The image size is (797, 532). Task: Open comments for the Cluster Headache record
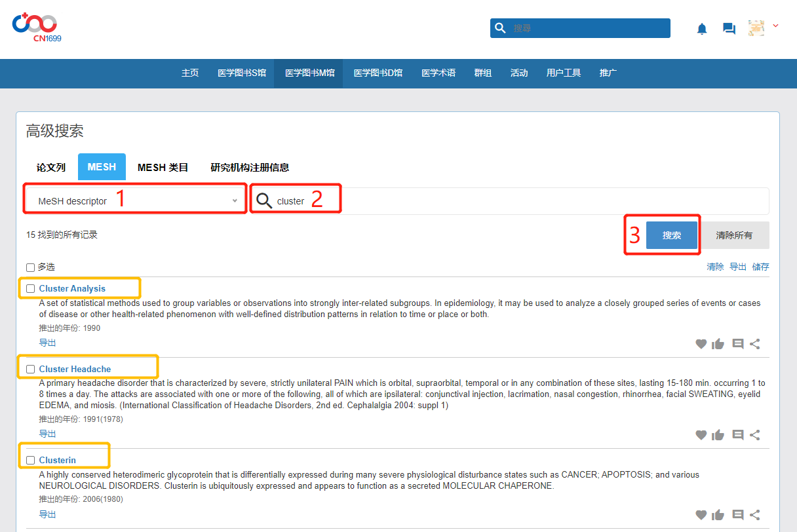point(737,435)
